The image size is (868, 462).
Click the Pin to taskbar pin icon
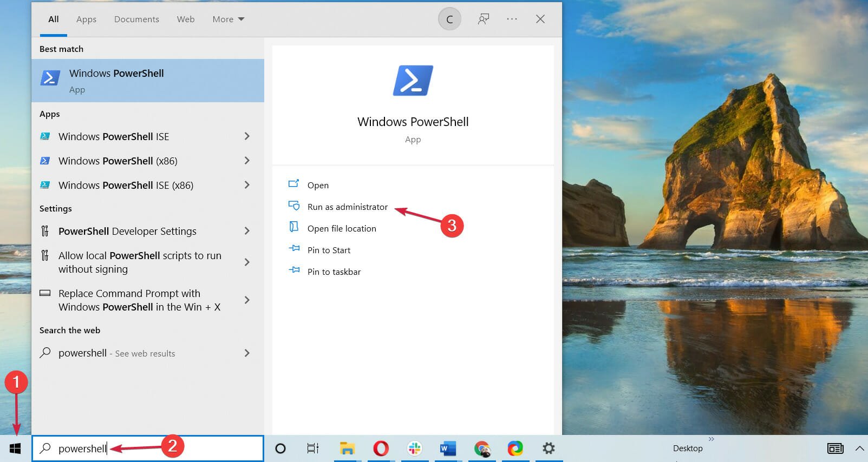(294, 269)
